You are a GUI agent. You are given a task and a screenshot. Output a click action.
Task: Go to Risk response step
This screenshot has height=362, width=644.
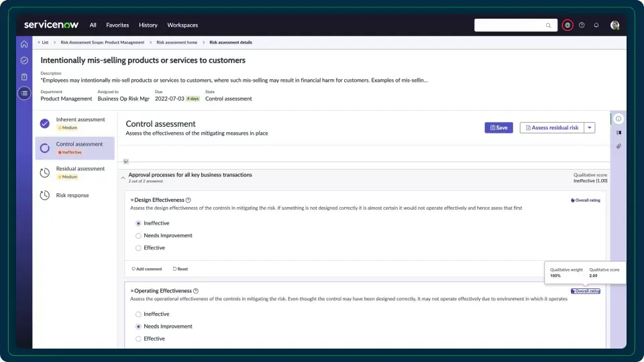point(72,195)
